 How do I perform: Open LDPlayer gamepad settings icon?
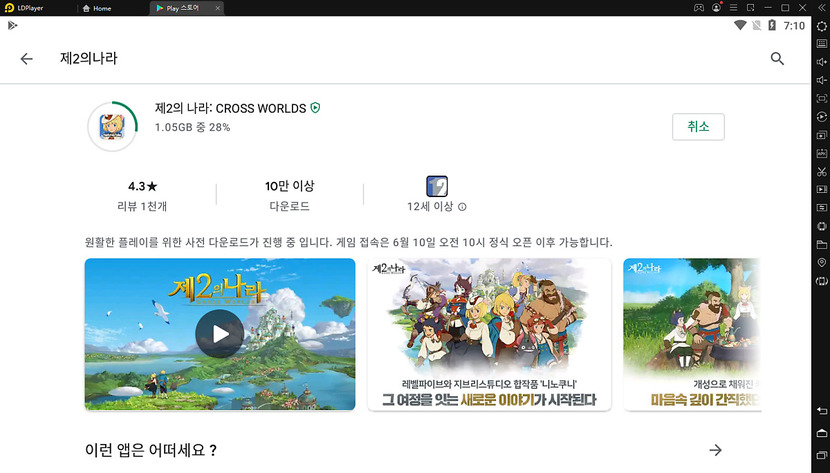(x=699, y=8)
